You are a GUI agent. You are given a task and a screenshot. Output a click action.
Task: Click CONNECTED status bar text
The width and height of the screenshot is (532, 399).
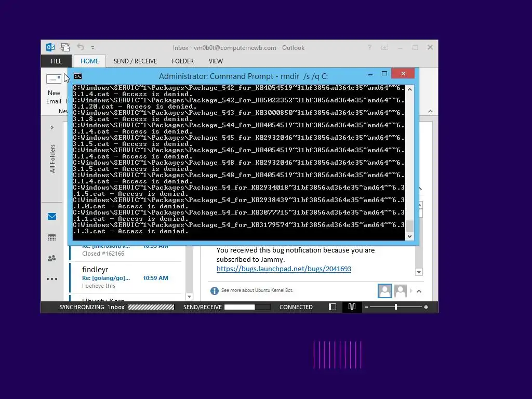click(296, 307)
